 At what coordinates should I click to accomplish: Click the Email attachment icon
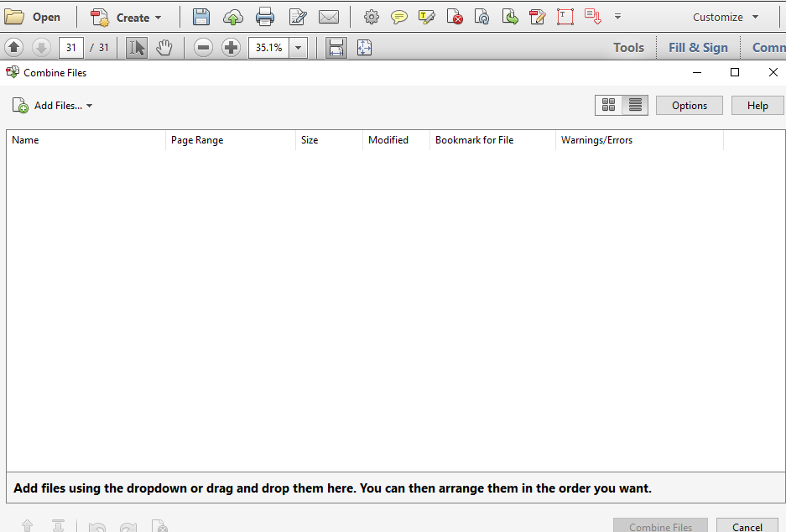coord(328,17)
